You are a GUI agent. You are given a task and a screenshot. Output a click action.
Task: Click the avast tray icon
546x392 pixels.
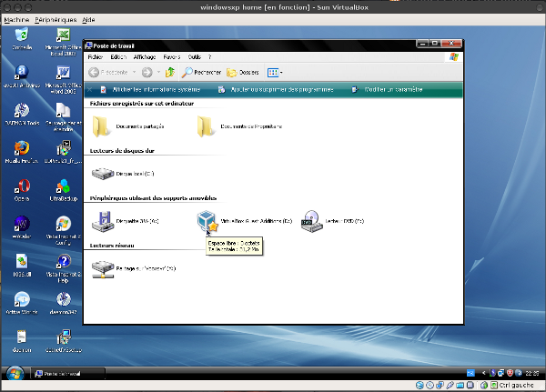point(518,373)
